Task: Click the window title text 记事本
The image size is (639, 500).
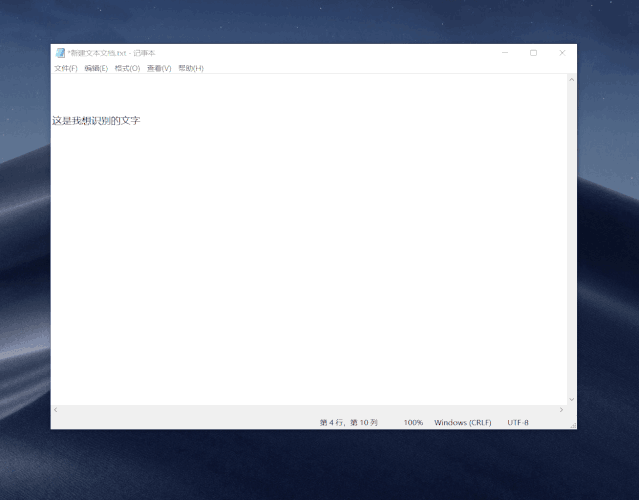Action: (144, 53)
